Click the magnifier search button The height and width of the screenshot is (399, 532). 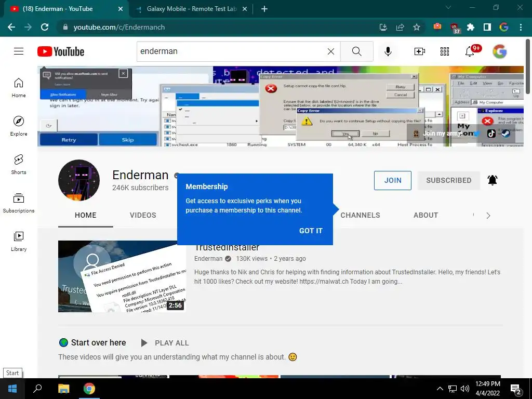[356, 51]
